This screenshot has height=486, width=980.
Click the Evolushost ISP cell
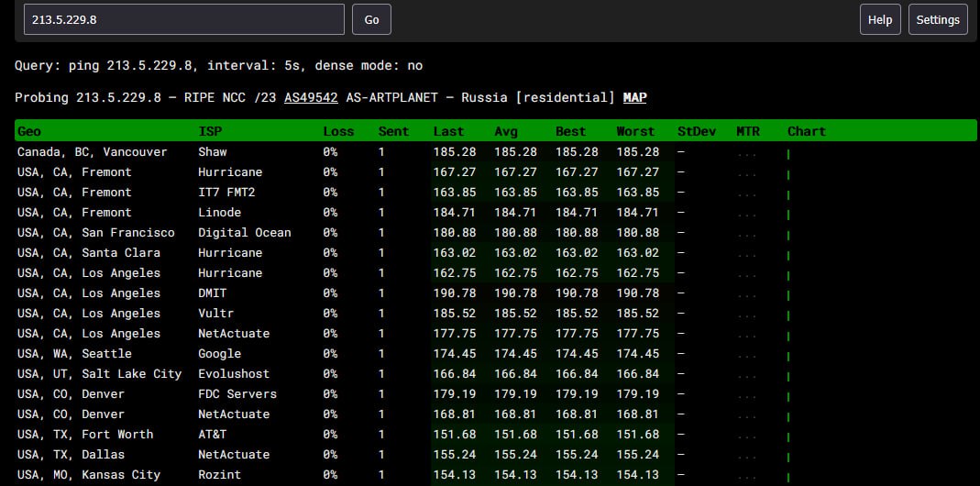coord(234,373)
